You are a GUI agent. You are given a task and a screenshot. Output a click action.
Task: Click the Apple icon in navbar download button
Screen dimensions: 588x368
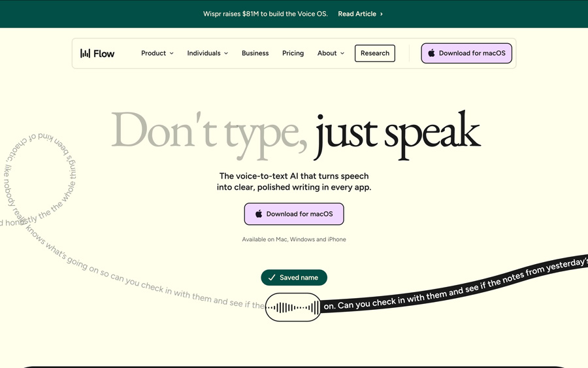tap(431, 53)
